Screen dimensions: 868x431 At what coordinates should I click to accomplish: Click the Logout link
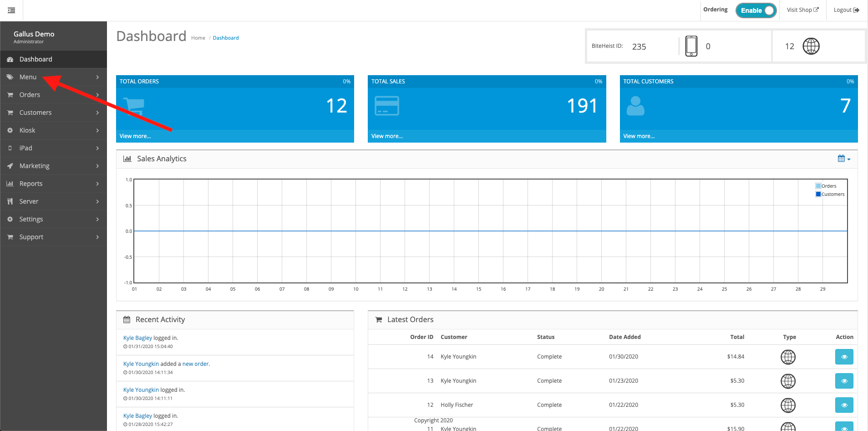pos(847,10)
